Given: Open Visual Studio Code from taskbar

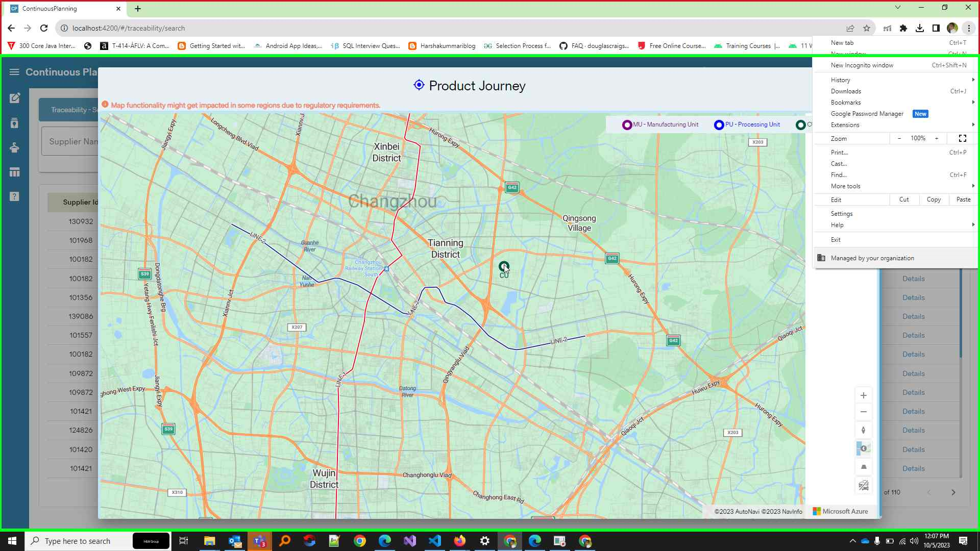Looking at the screenshot, I should 434,541.
